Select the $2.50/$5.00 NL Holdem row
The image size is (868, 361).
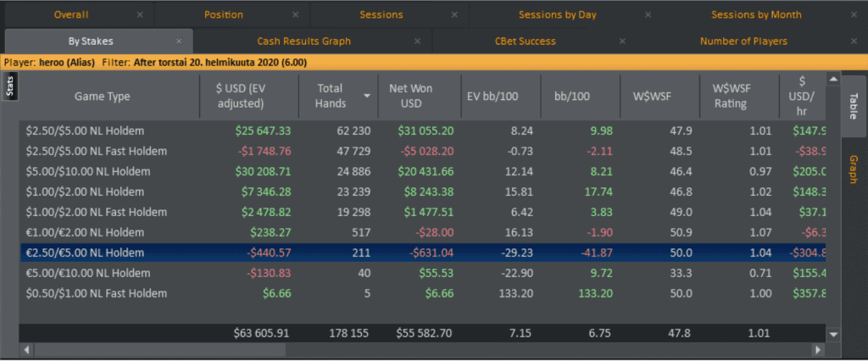click(x=422, y=131)
